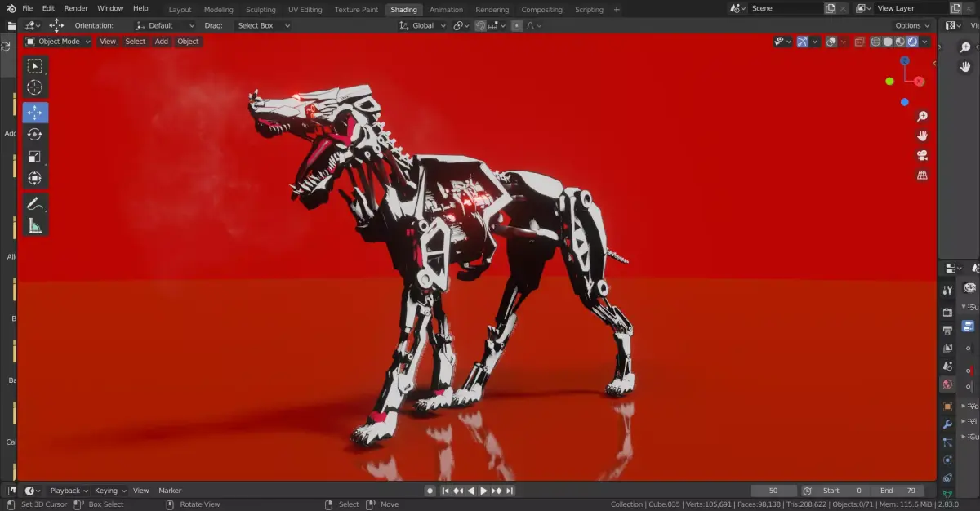Open the Edit menu
980x511 pixels.
48,8
